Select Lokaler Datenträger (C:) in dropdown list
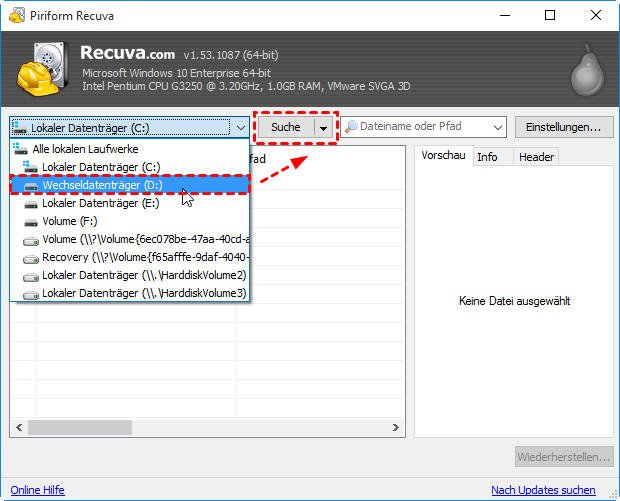Image resolution: width=620 pixels, height=501 pixels. point(130,167)
